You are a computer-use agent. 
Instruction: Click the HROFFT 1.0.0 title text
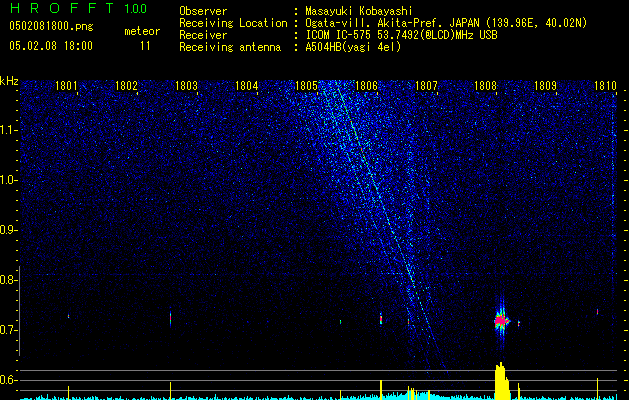(x=78, y=8)
